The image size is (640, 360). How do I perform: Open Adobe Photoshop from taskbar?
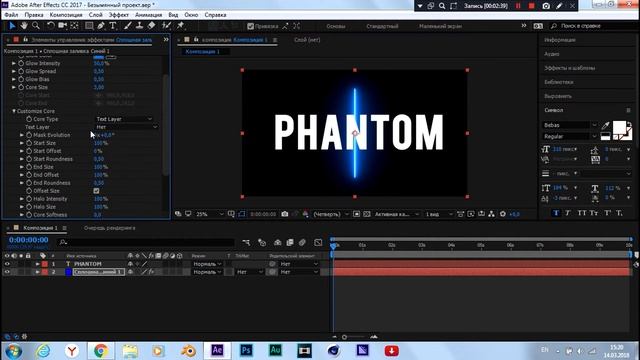[x=246, y=350]
